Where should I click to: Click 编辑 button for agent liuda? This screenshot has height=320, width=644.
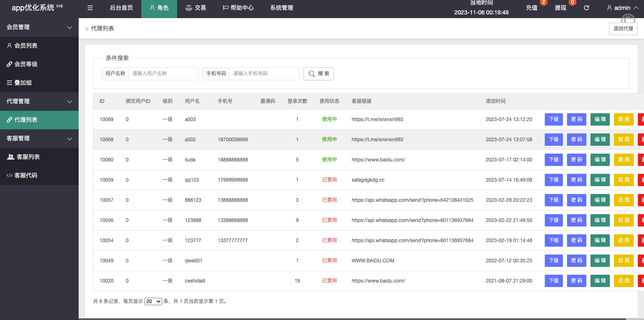600,160
